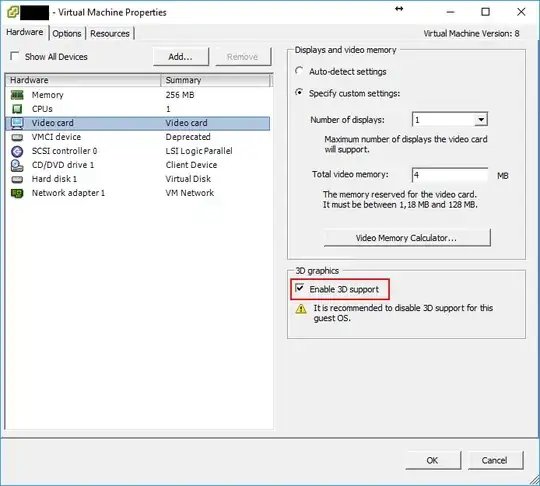Open the Video Memory Calculator
540x486 pixels.
pyautogui.click(x=407, y=238)
